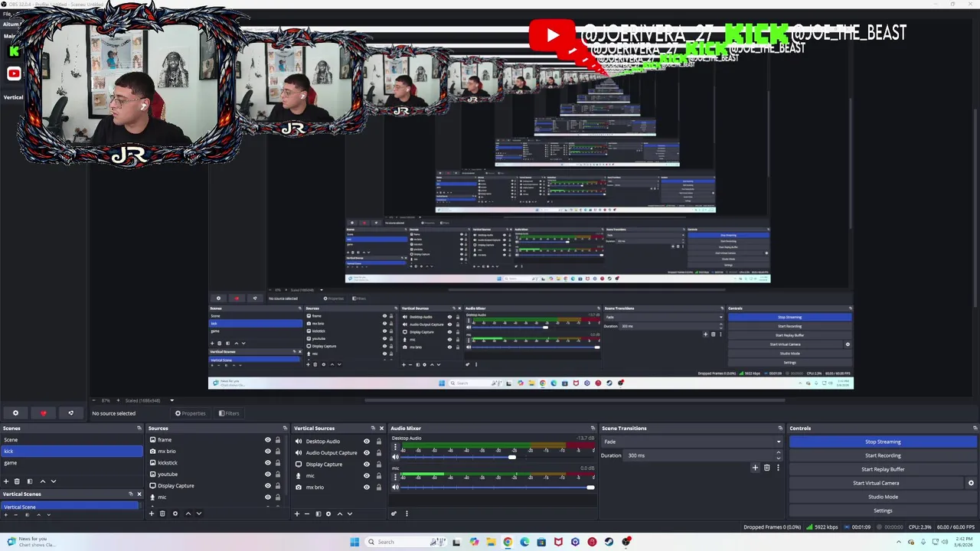Open gear icon in Vertical Sources toolbar
The width and height of the screenshot is (980, 551).
coord(328,514)
